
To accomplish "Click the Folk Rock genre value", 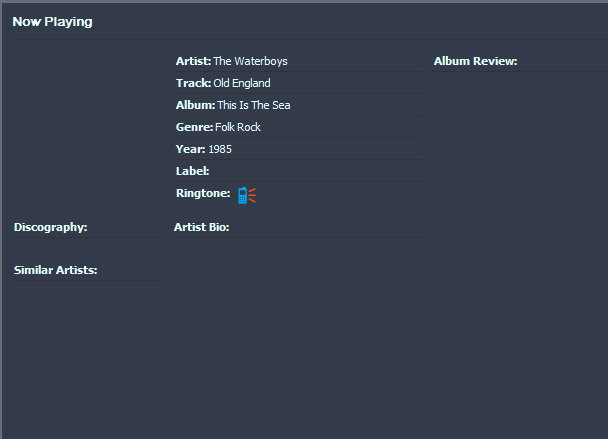I will (x=238, y=127).
